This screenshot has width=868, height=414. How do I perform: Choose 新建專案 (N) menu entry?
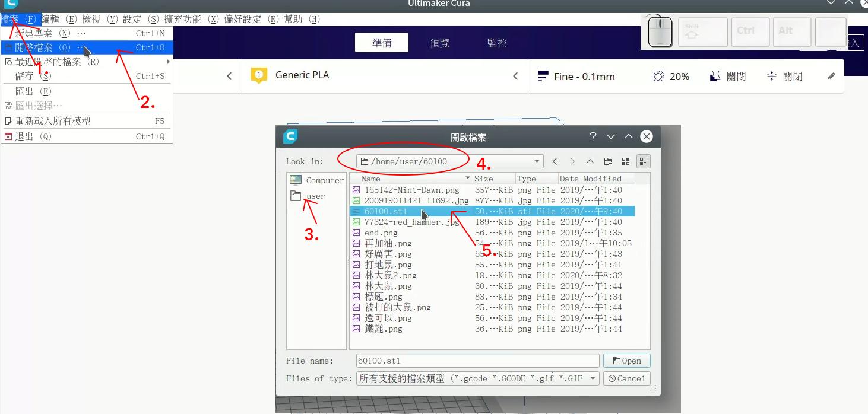point(87,33)
